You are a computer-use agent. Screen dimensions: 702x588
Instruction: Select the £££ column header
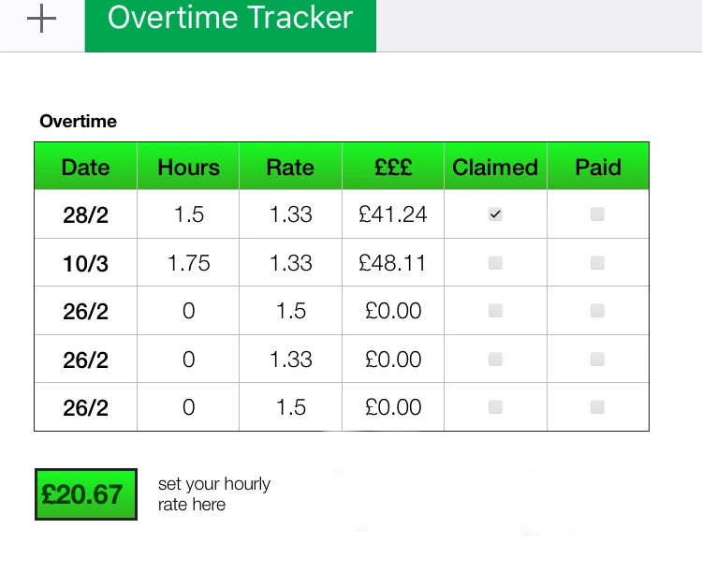[393, 166]
